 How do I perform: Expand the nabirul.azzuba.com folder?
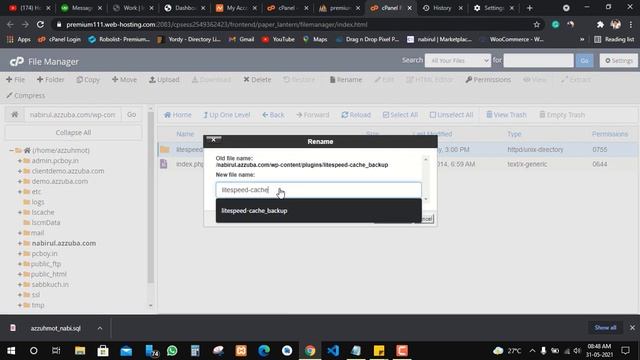[20, 243]
